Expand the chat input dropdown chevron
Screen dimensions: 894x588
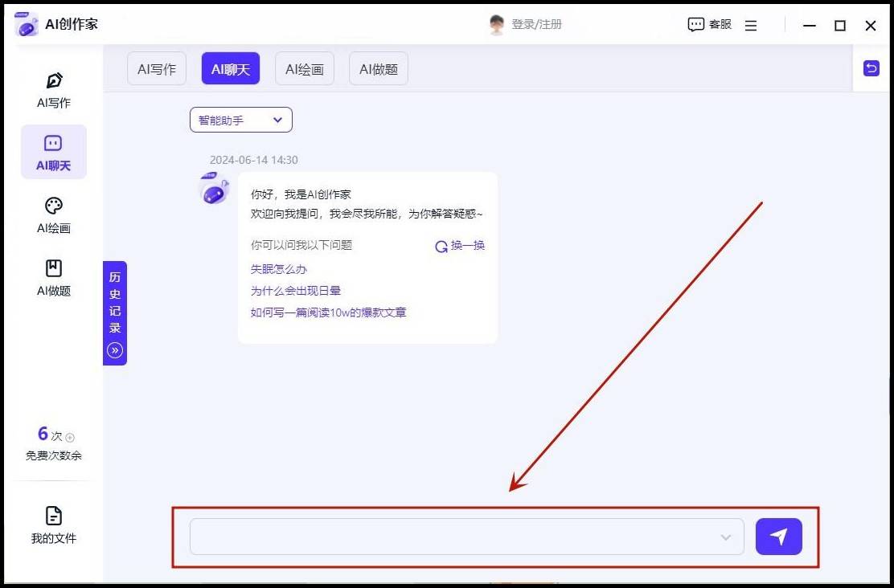tap(726, 537)
